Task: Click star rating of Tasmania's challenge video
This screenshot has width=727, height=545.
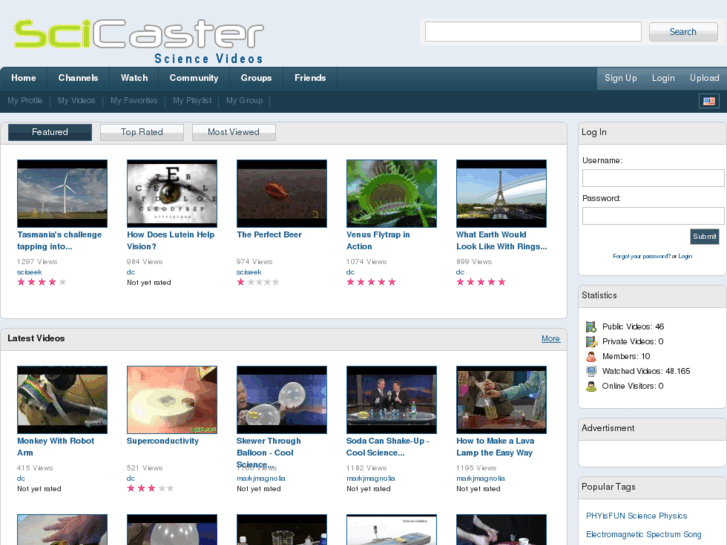Action: click(42, 282)
